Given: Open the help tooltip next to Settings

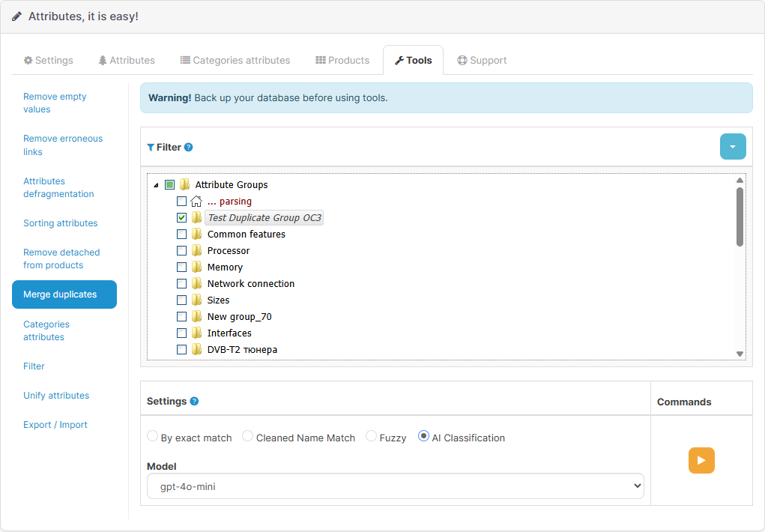Looking at the screenshot, I should (x=194, y=401).
